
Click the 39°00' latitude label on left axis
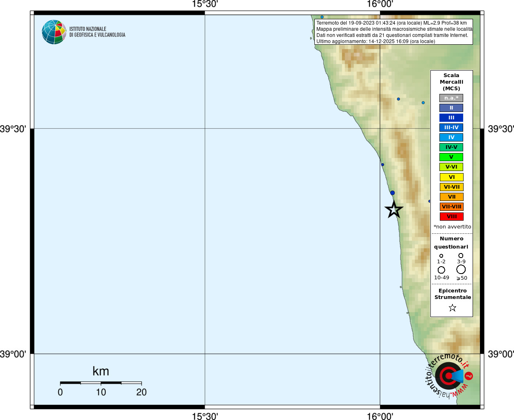[x=13, y=354]
